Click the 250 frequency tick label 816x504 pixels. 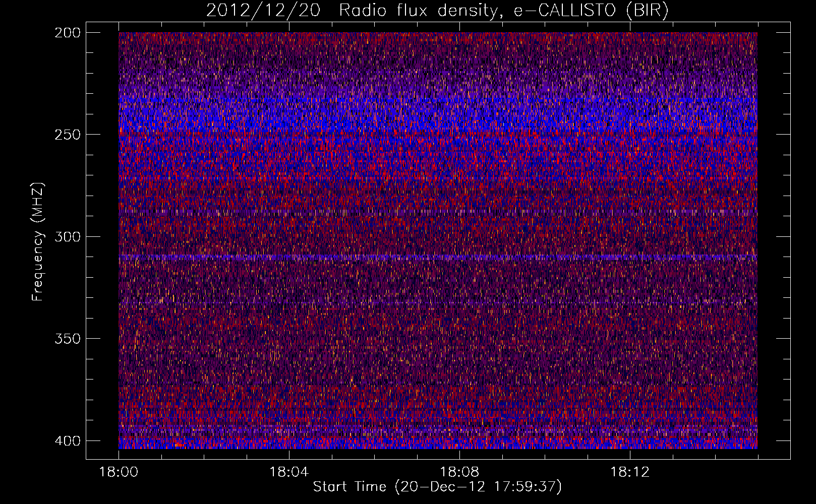[67, 135]
